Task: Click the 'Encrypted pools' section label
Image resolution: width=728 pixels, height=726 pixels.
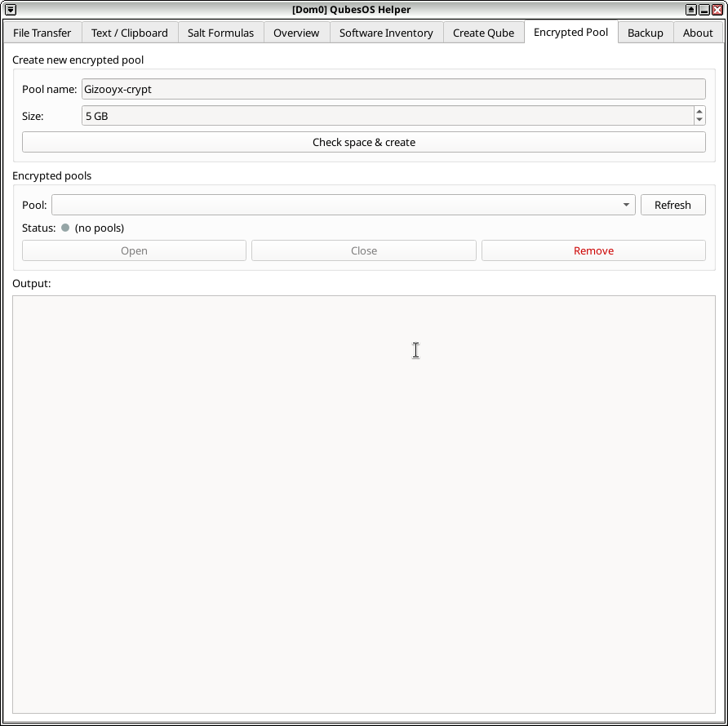Action: pyautogui.click(x=52, y=176)
